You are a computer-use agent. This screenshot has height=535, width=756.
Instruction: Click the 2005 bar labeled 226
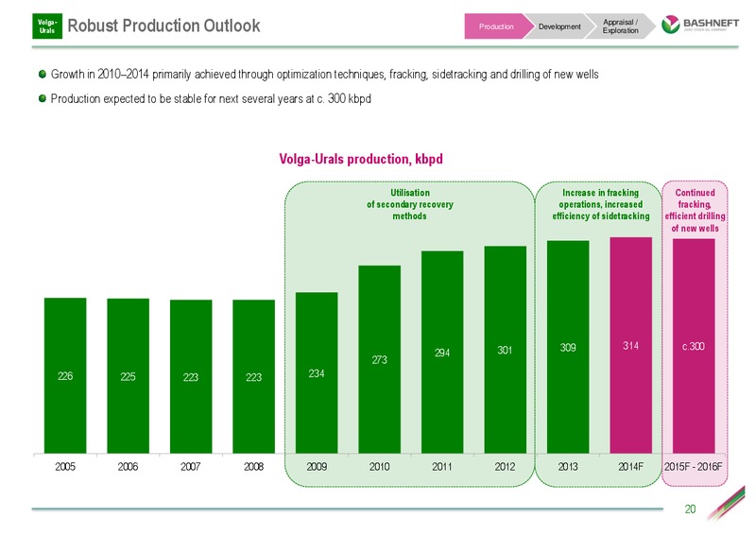pos(65,375)
